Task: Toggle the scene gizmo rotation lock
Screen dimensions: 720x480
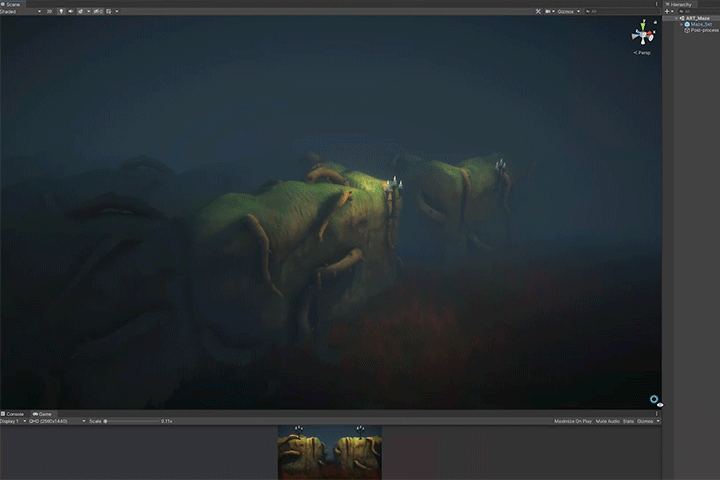Action: [x=655, y=22]
